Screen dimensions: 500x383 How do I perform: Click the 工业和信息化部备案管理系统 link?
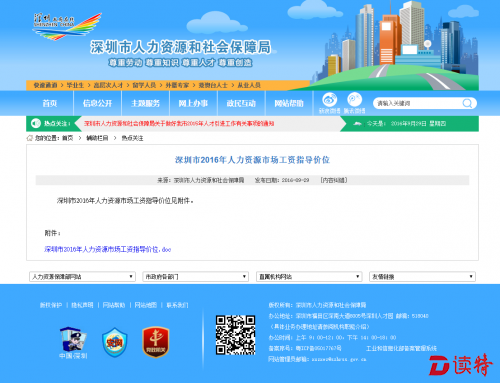click(401, 348)
